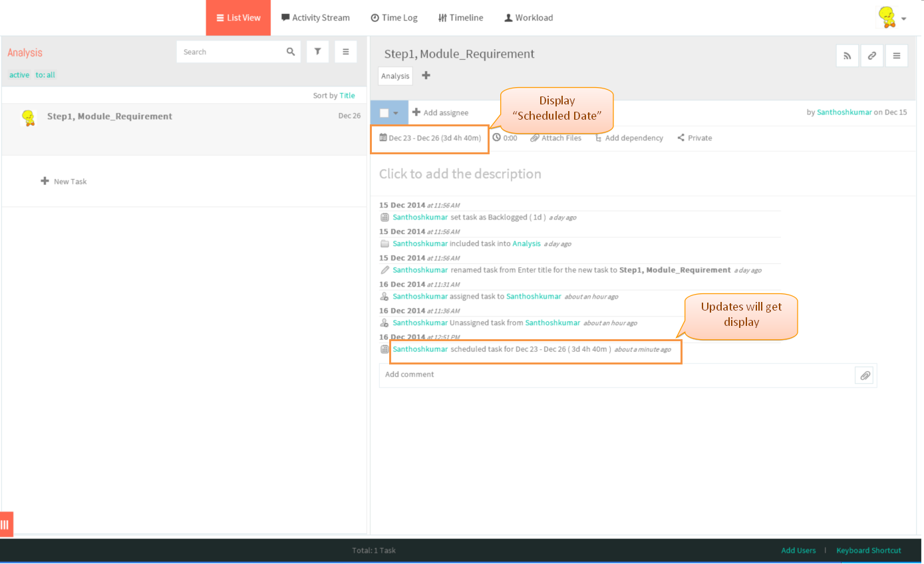The width and height of the screenshot is (924, 564).
Task: Attach Files to the task
Action: (x=556, y=138)
